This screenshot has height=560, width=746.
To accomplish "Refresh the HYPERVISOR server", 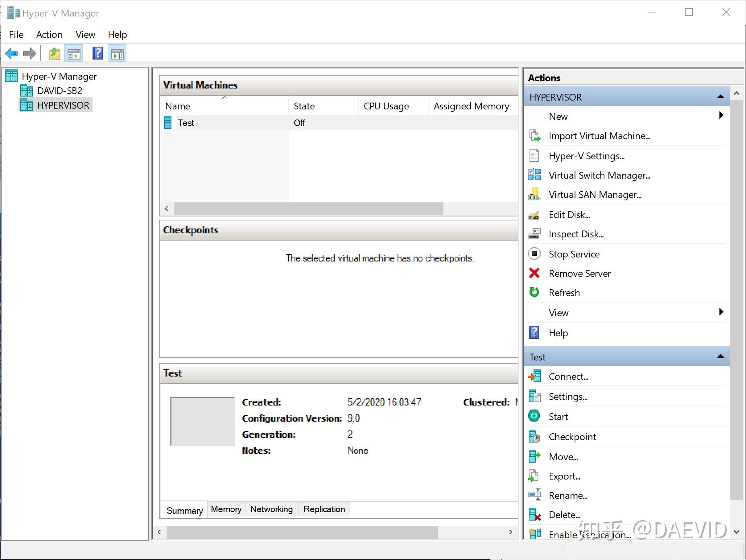I will pos(565,292).
